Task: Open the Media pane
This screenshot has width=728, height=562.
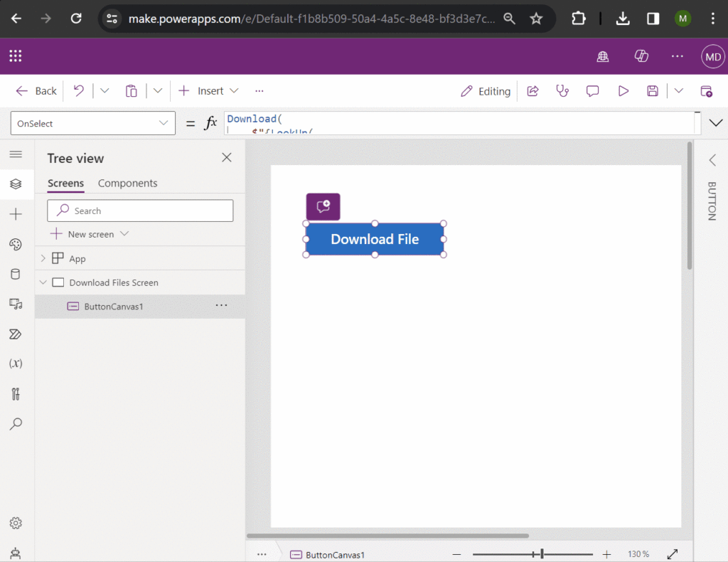Action: pyautogui.click(x=17, y=304)
